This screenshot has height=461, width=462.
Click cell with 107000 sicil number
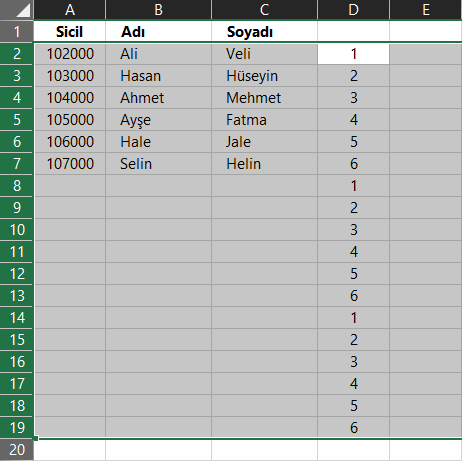coord(70,164)
